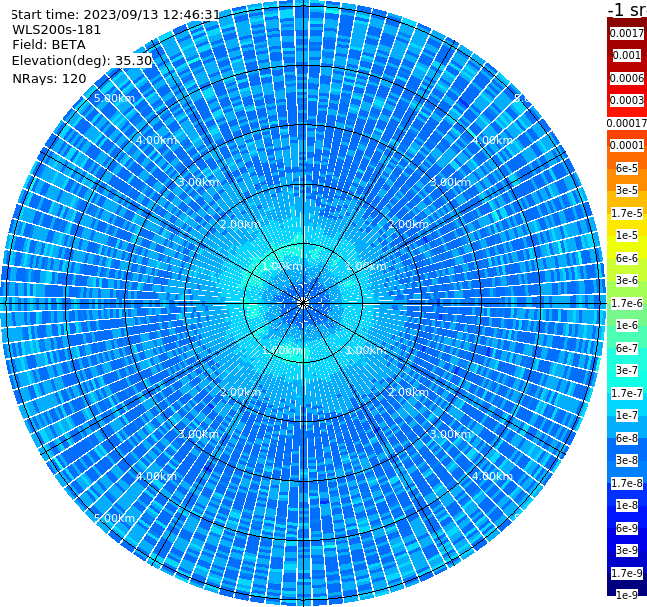Select the 0.001 colorbar value
Viewport: 647px width, 607px height.
[x=627, y=55]
